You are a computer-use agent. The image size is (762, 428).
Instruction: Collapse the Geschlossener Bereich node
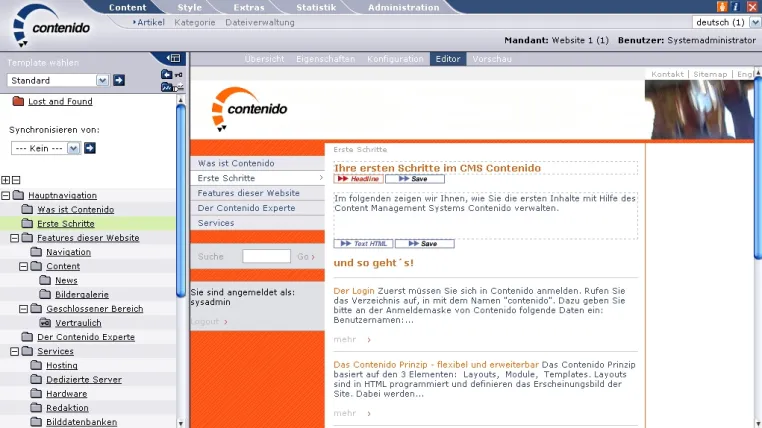[x=23, y=308]
